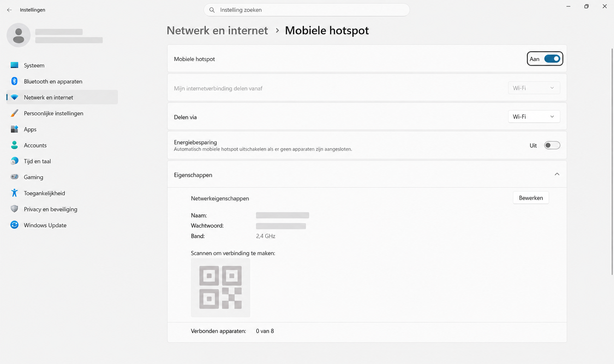Click the search magnifier icon
The image size is (614, 364).
[212, 10]
